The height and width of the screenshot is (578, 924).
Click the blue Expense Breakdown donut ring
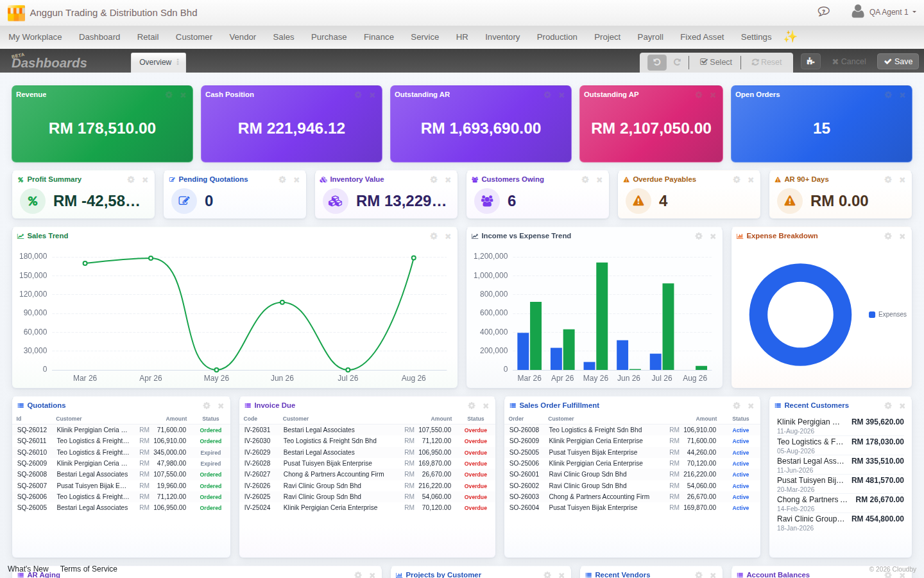pos(759,315)
